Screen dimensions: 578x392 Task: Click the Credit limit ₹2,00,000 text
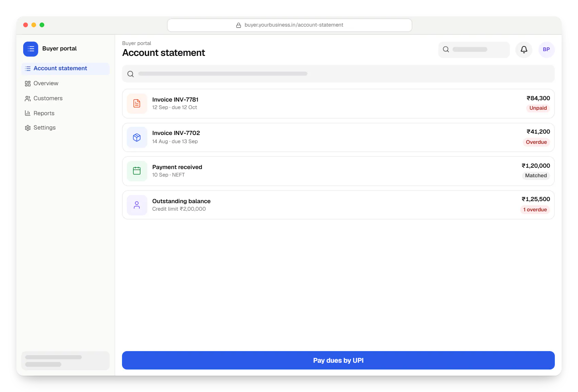click(x=179, y=209)
